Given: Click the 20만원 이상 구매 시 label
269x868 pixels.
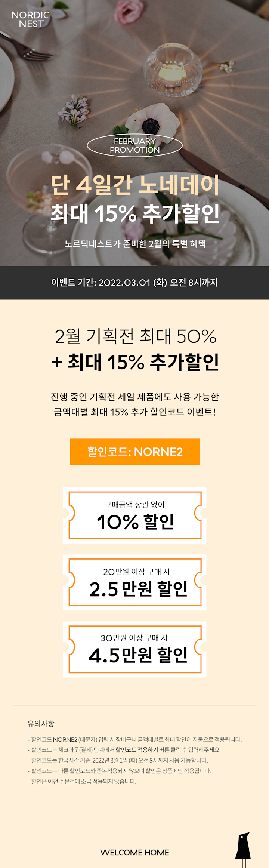Looking at the screenshot, I should pos(136,572).
